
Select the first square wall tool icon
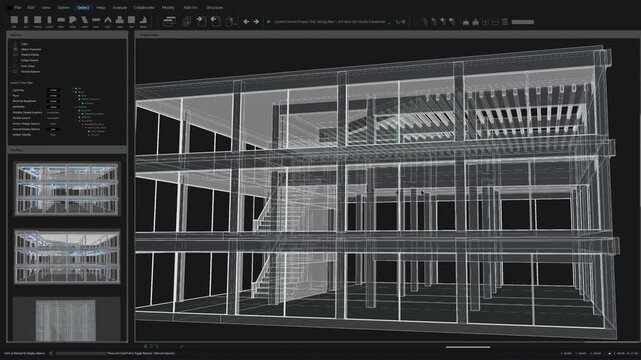click(x=14, y=20)
